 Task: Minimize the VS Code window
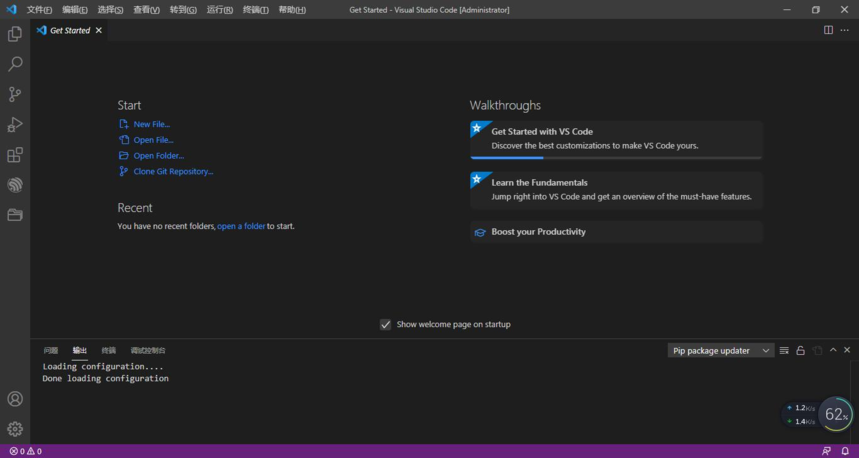point(787,10)
